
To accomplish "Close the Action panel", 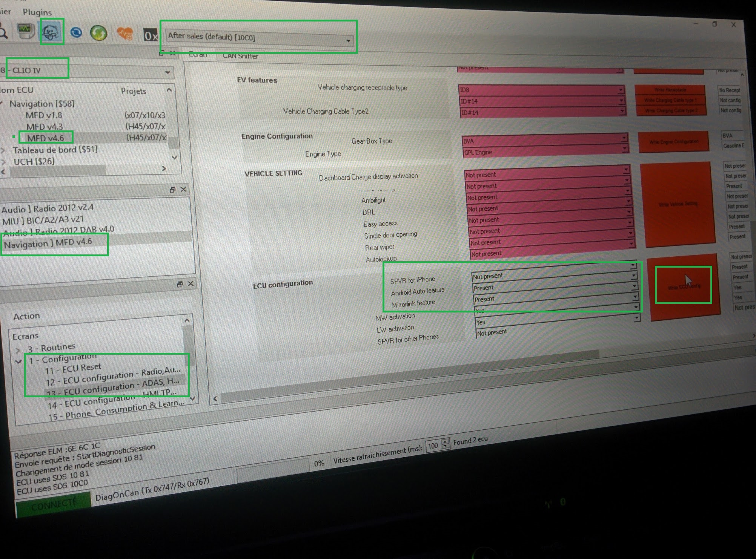I will [x=191, y=283].
